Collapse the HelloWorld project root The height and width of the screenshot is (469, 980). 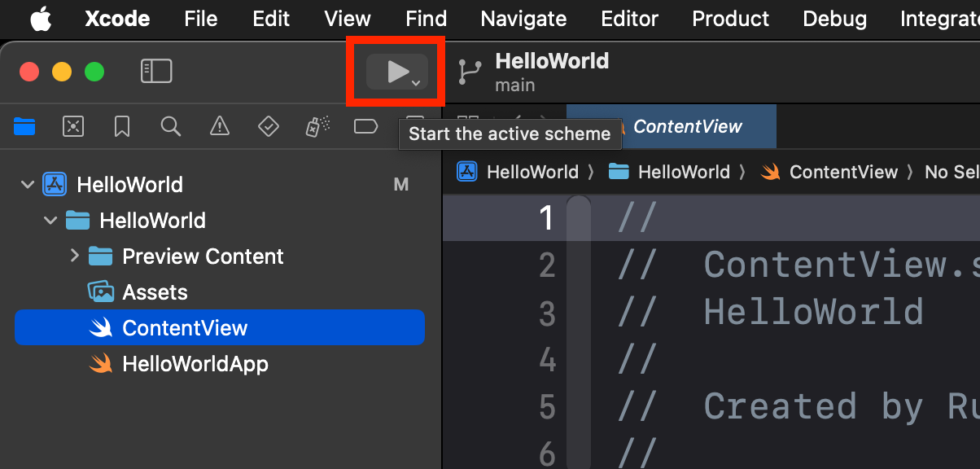coord(28,185)
